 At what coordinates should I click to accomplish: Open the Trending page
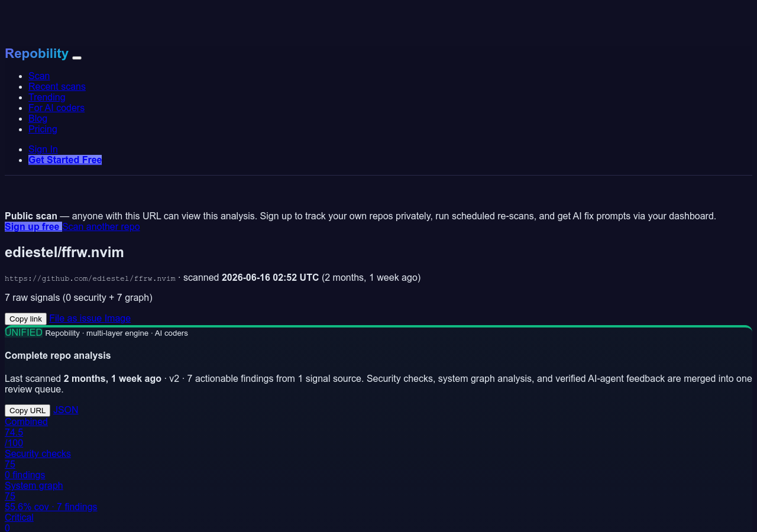47,97
